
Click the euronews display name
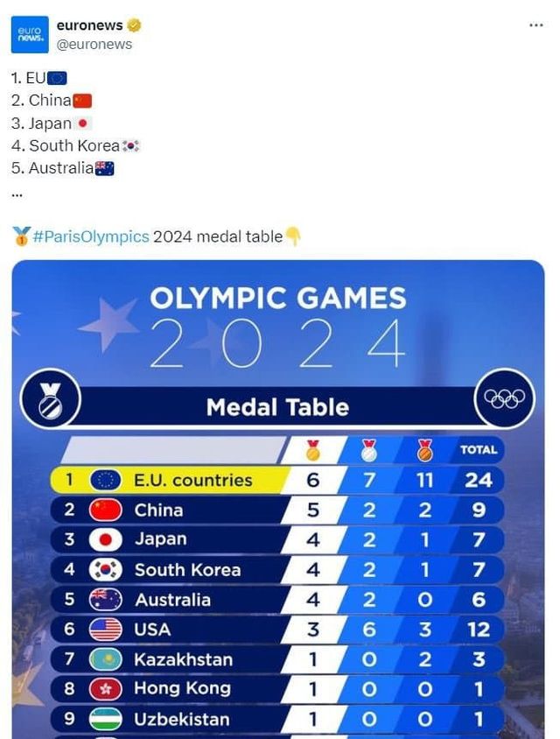[x=89, y=25]
